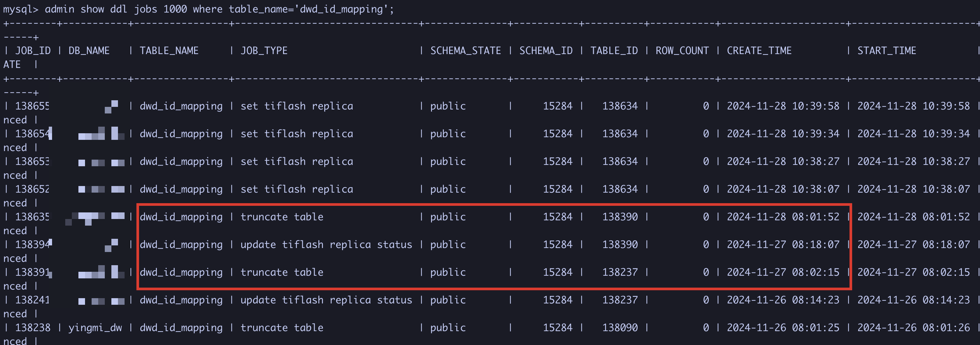Select job ID 138238
This screenshot has height=345, width=980.
[33, 328]
